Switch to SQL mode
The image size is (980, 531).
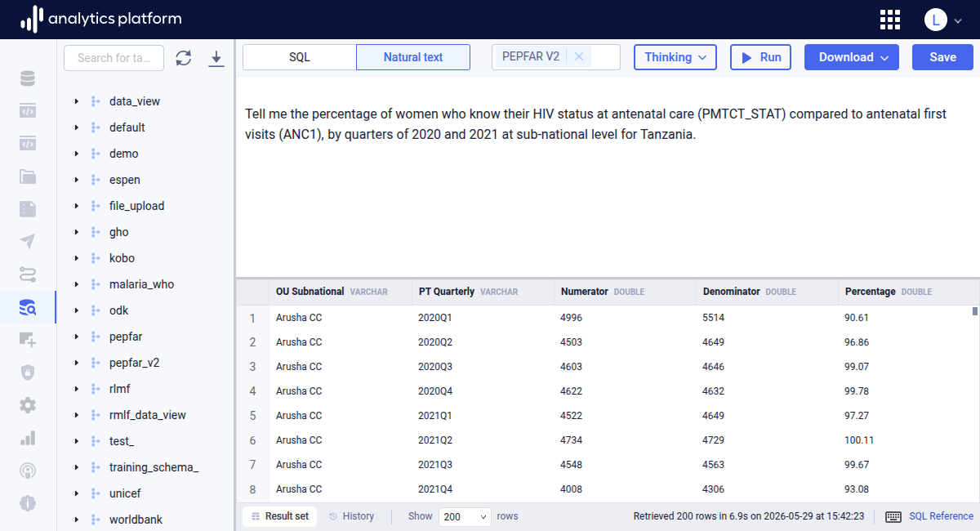coord(300,57)
